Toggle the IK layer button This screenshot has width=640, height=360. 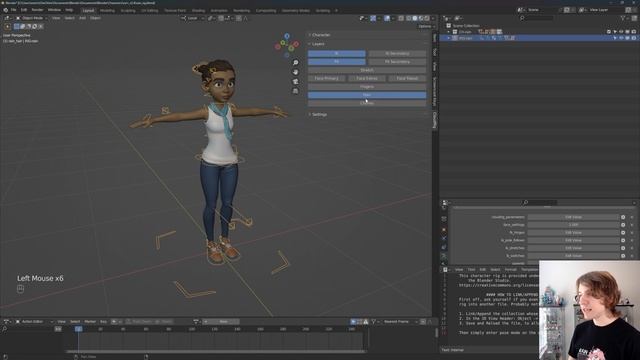(337, 53)
